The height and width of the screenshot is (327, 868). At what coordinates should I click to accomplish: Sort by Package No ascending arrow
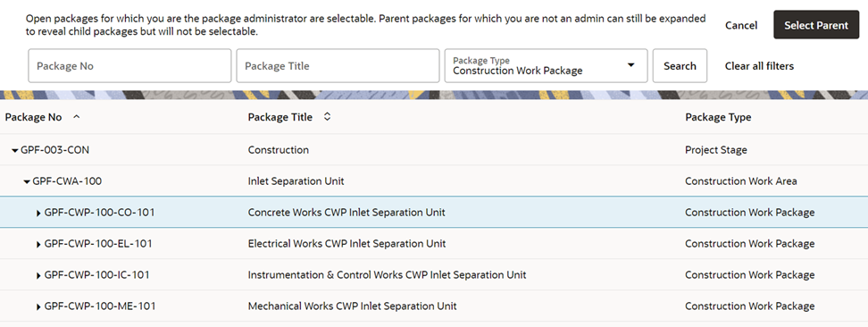tap(77, 117)
